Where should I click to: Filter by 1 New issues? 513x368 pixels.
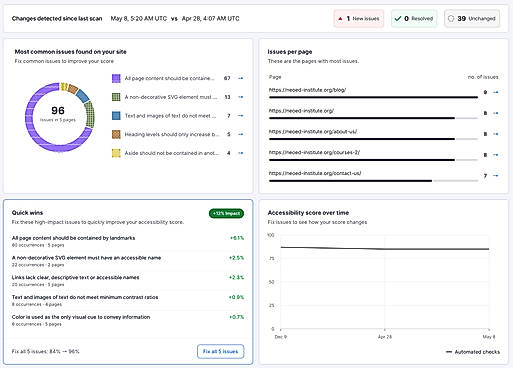click(359, 19)
